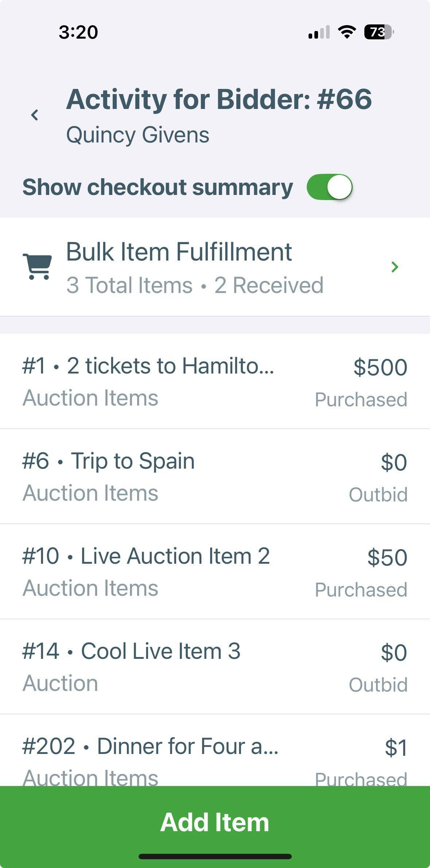The width and height of the screenshot is (430, 868).
Task: Tap the Activity for Bidder #66 heading
Action: pos(219,99)
